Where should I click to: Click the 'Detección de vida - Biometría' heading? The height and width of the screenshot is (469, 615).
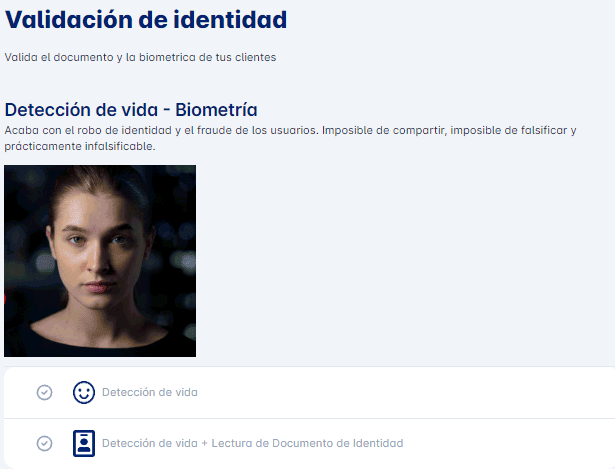pyautogui.click(x=132, y=110)
